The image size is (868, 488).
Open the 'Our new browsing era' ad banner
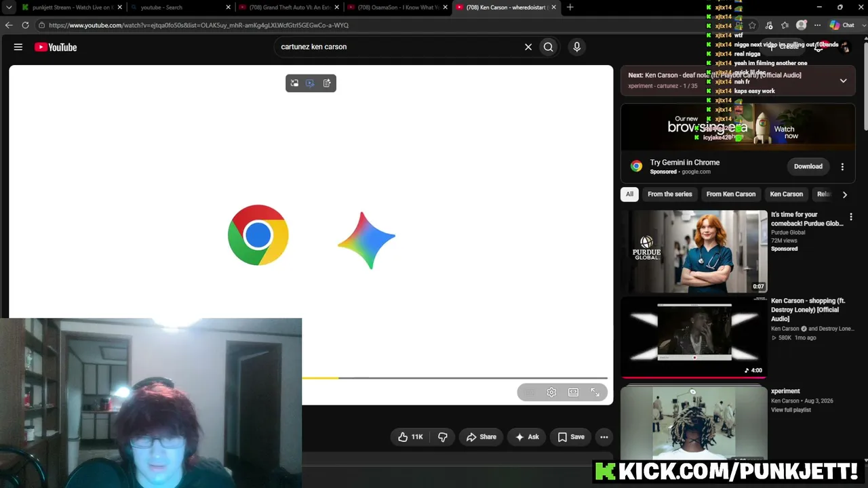(738, 127)
